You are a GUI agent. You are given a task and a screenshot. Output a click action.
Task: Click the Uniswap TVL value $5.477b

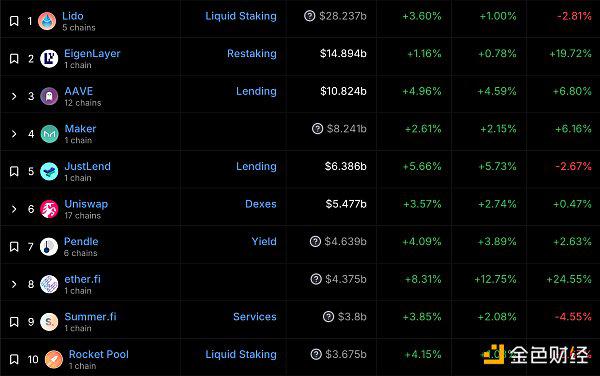point(346,204)
